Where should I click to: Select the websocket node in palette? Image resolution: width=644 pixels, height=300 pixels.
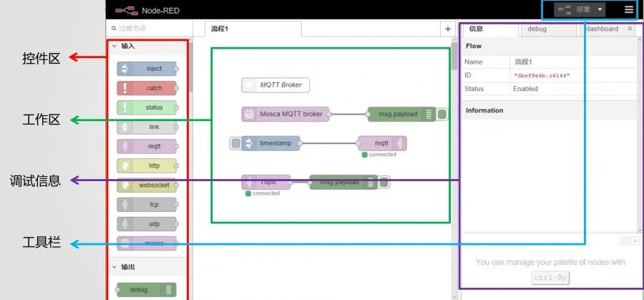[147, 185]
